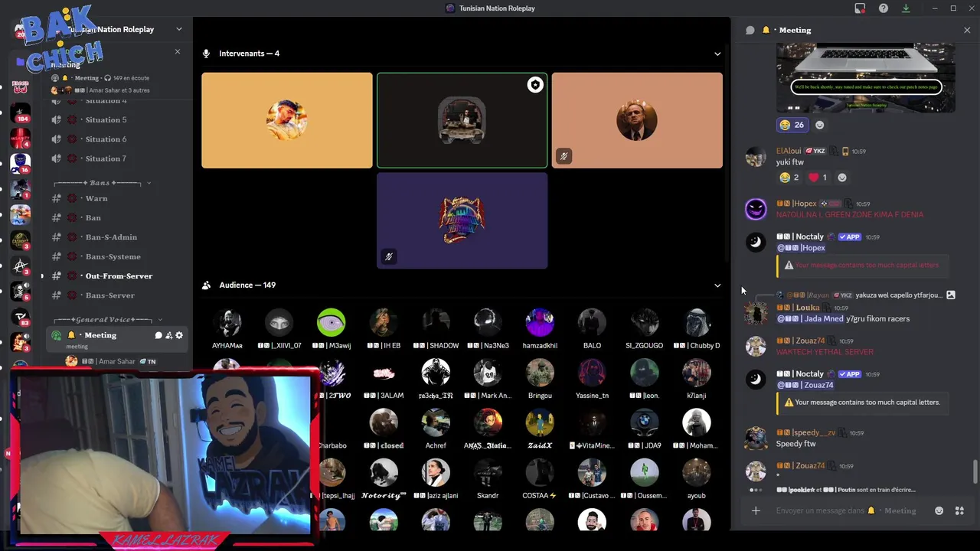Click the @Jada Mned mention in Louka's message

pyautogui.click(x=810, y=318)
